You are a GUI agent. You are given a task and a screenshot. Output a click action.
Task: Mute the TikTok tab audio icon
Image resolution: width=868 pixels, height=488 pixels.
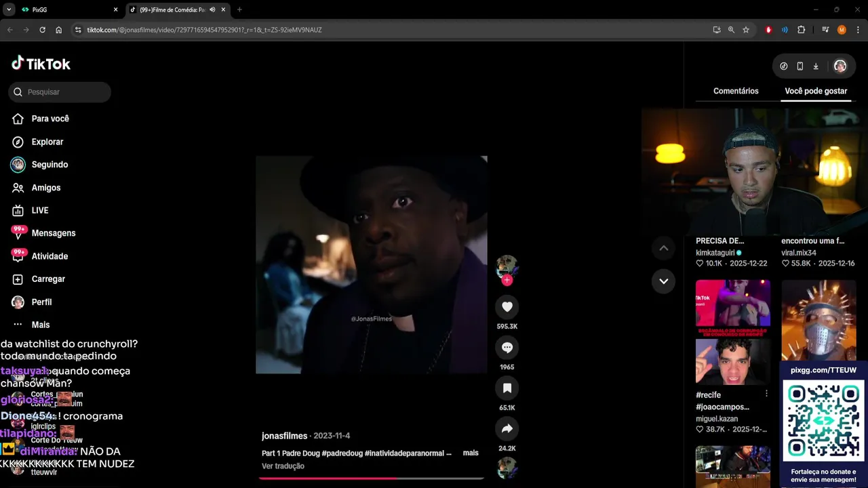point(212,9)
